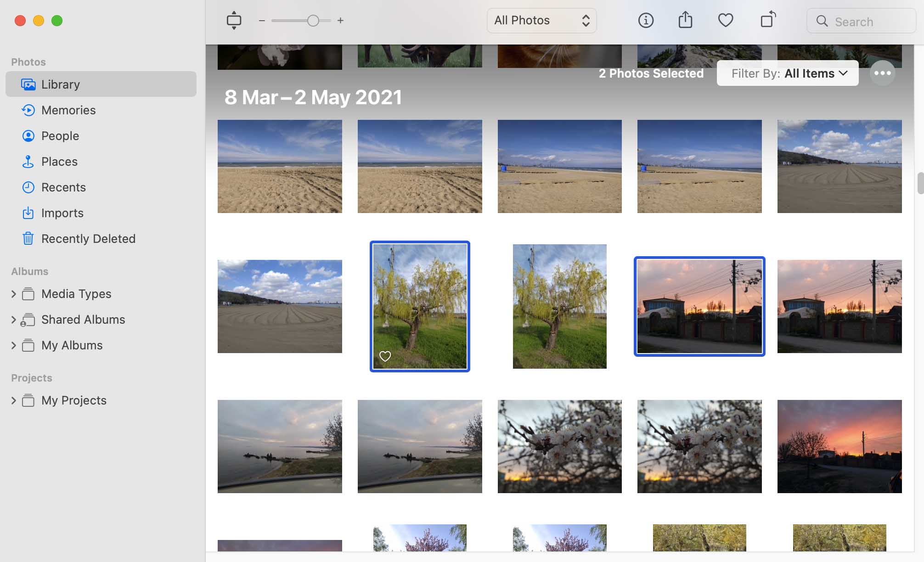This screenshot has width=924, height=562.
Task: Switch to the Library view
Action: [60, 84]
